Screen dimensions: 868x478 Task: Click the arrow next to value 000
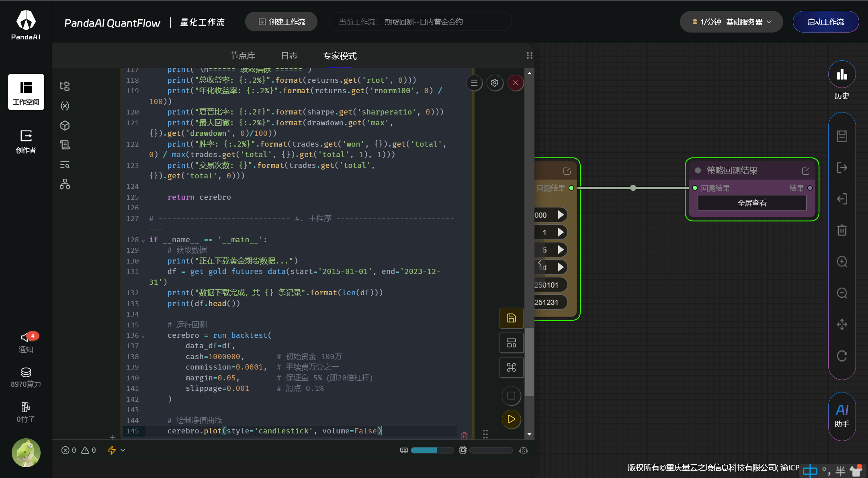coord(561,215)
